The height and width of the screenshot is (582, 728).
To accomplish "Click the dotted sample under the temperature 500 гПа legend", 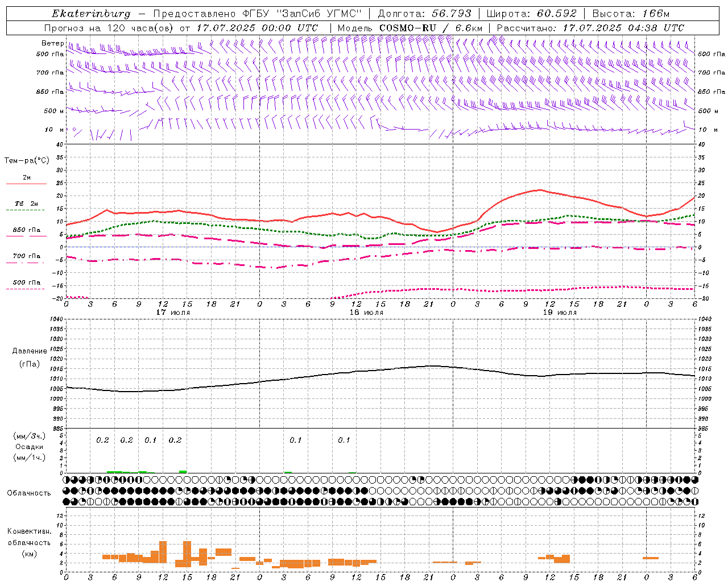I will (x=26, y=289).
